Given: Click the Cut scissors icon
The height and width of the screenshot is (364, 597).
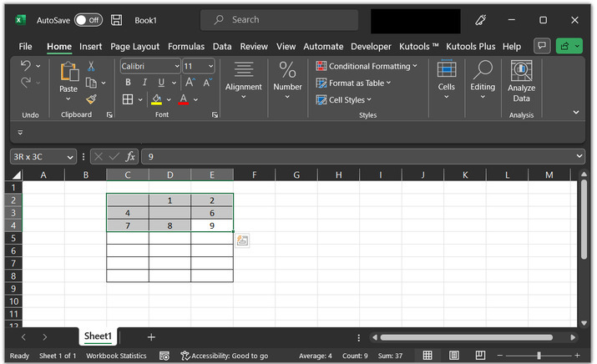Looking at the screenshot, I should point(91,66).
